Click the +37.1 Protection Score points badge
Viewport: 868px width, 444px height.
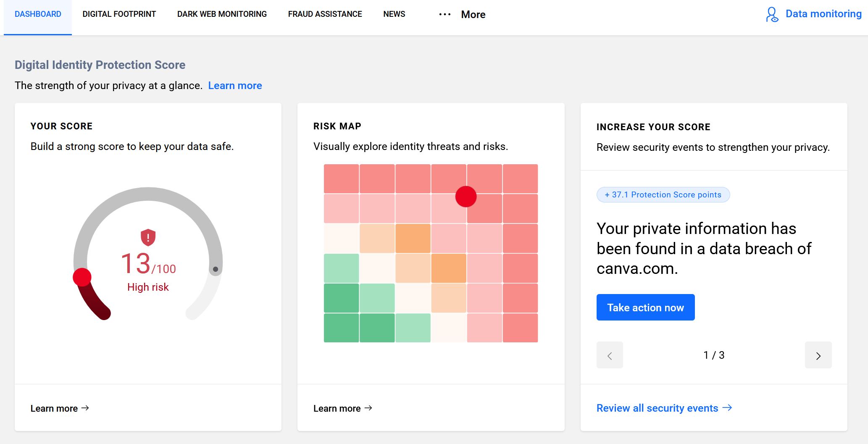point(663,195)
